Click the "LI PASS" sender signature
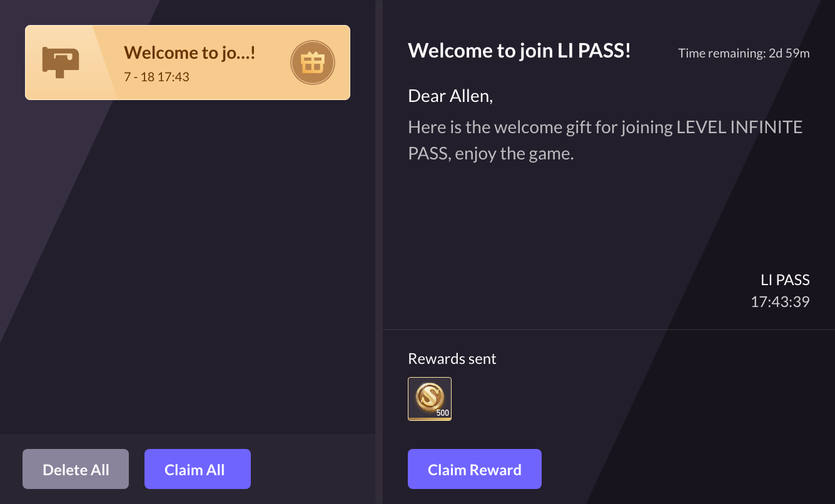The height and width of the screenshot is (504, 835). pyautogui.click(x=785, y=280)
